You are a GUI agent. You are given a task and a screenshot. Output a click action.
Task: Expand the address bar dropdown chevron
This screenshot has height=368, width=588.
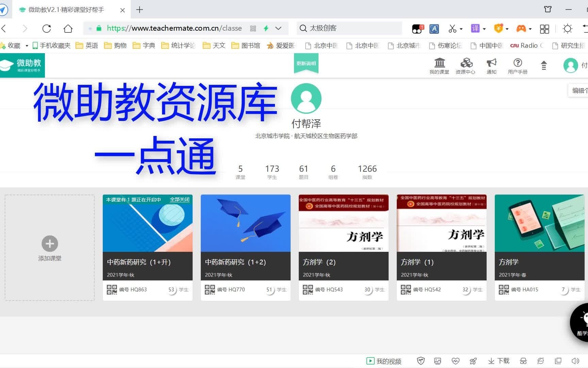(x=278, y=28)
